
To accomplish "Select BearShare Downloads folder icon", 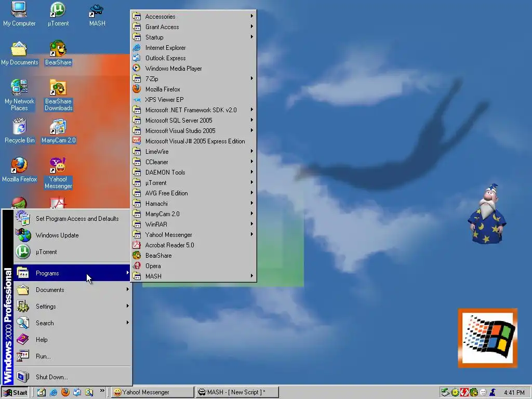I will tap(58, 96).
